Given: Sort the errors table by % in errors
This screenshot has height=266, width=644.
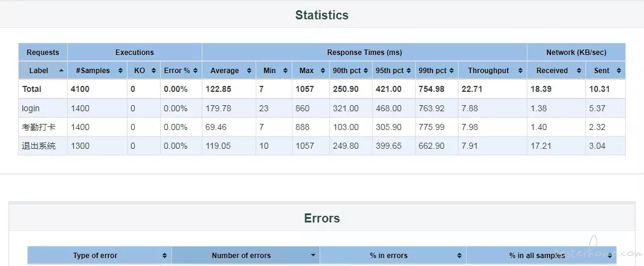Looking at the screenshot, I should pyautogui.click(x=393, y=255).
